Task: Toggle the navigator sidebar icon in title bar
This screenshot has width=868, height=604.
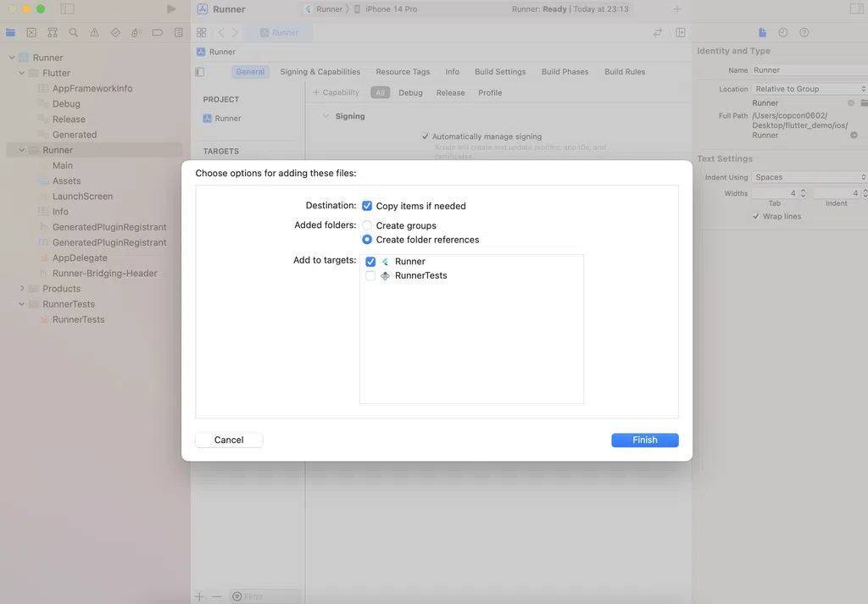Action: tap(68, 8)
